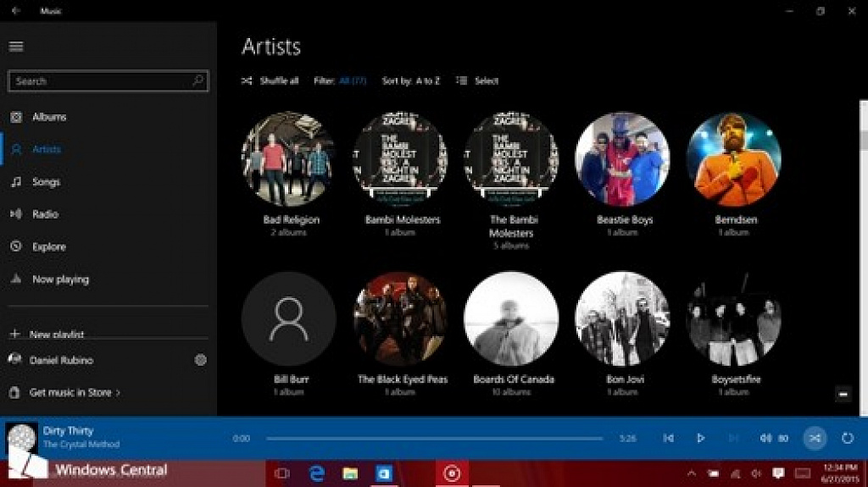Skip to previous track

coord(669,439)
